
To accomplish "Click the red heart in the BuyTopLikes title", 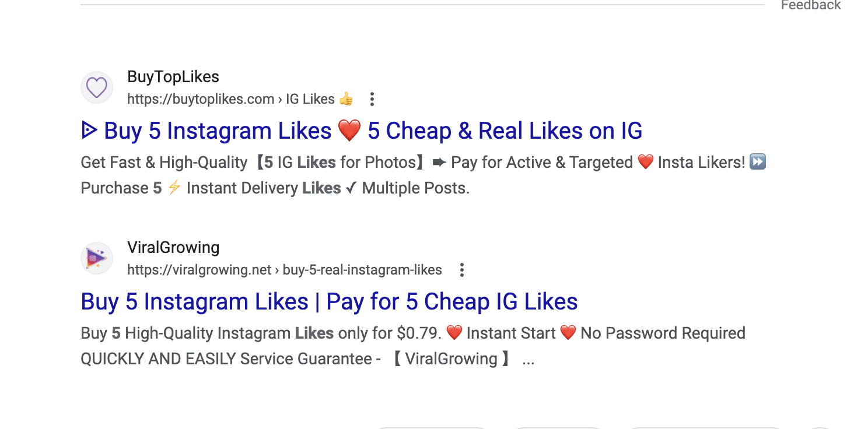I will pyautogui.click(x=349, y=131).
